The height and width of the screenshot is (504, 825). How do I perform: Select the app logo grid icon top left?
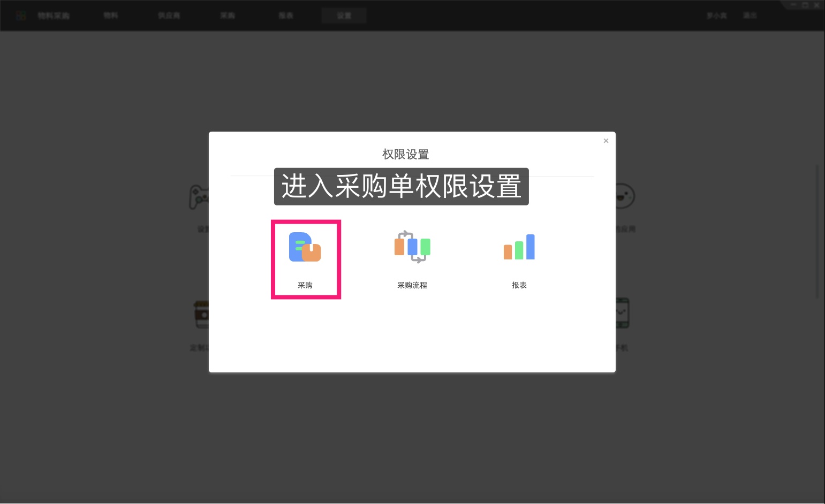pyautogui.click(x=21, y=15)
